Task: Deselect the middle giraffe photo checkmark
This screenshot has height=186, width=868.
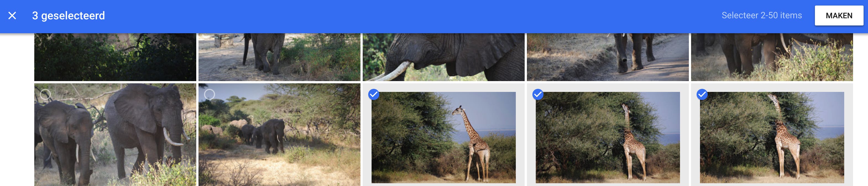Action: click(538, 94)
